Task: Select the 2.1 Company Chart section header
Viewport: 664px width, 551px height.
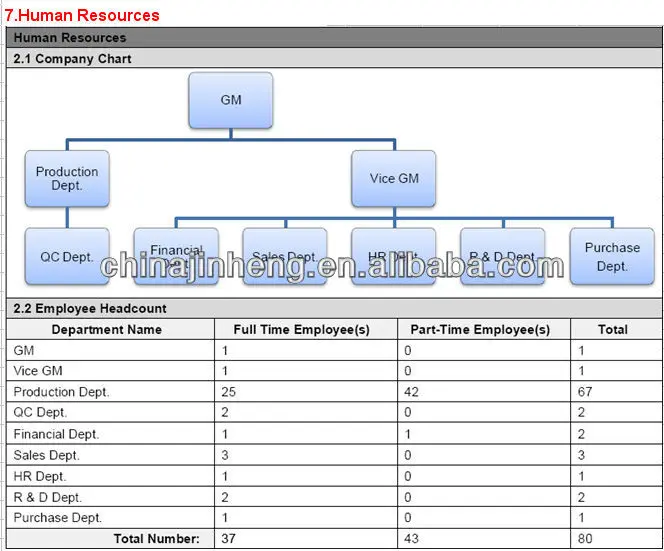Action: 72,59
